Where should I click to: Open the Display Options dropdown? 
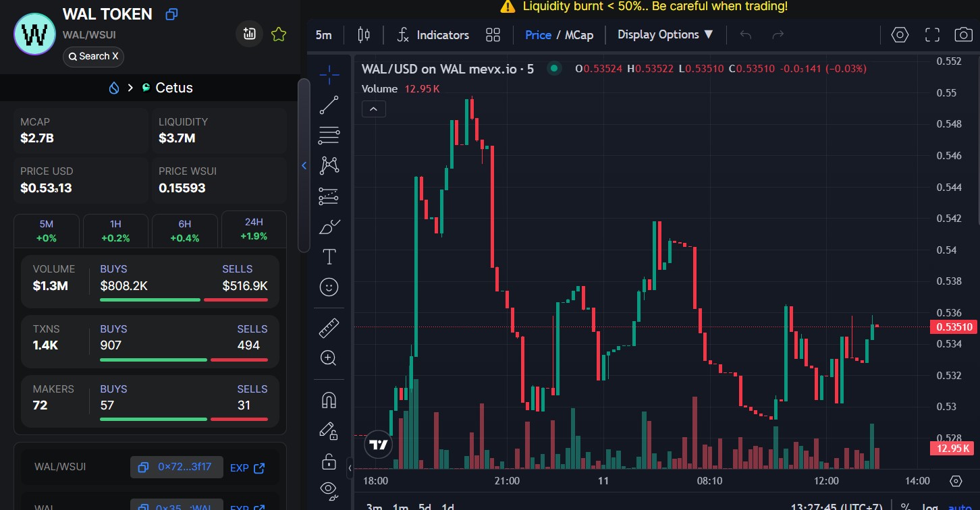(665, 35)
